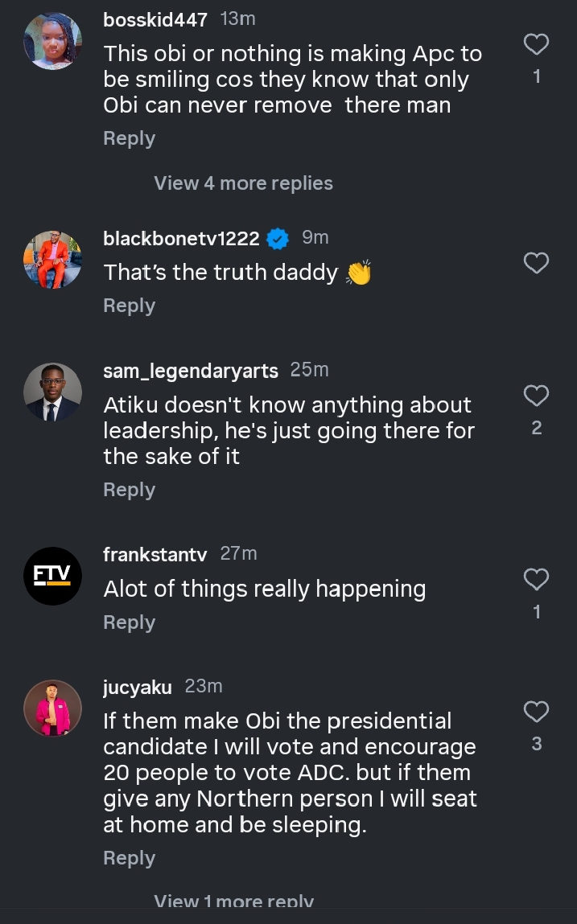Screen dimensions: 577x924
Task: Expand View 4 more replies
Action: (x=243, y=183)
